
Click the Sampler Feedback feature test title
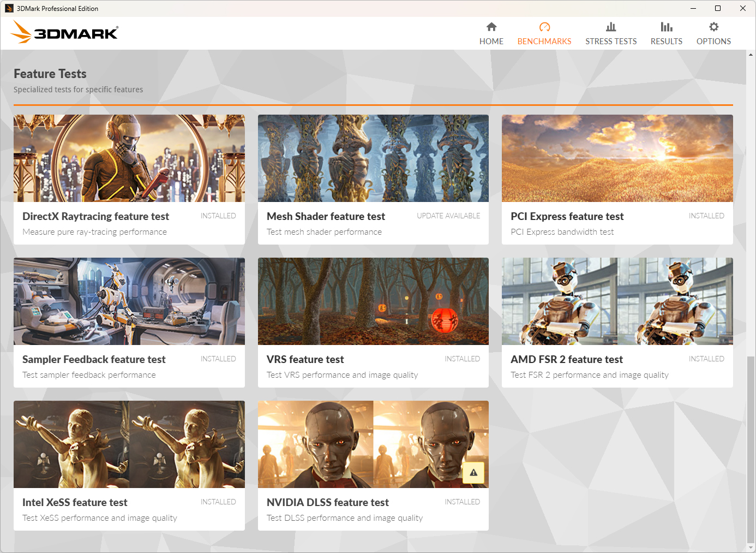pos(94,360)
